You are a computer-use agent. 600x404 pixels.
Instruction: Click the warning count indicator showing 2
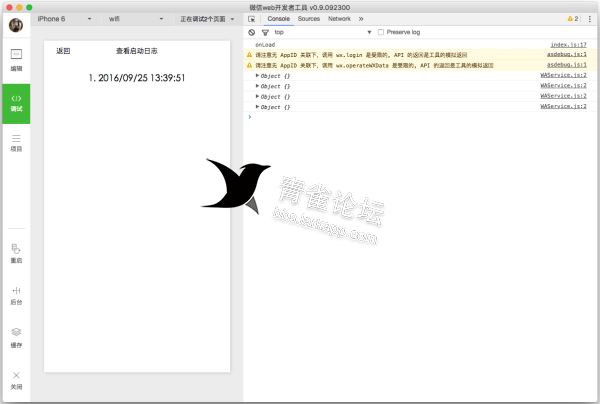pyautogui.click(x=573, y=18)
